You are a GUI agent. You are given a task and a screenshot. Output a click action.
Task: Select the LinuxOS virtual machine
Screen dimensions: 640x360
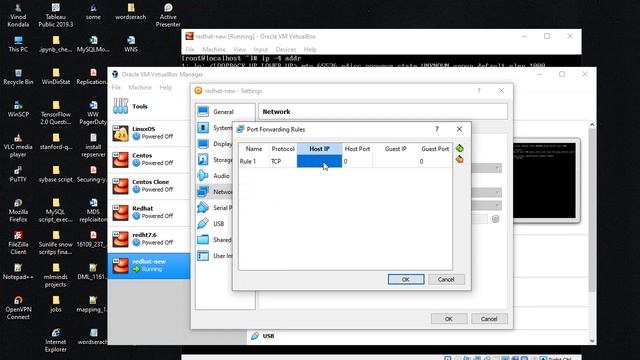(x=149, y=133)
